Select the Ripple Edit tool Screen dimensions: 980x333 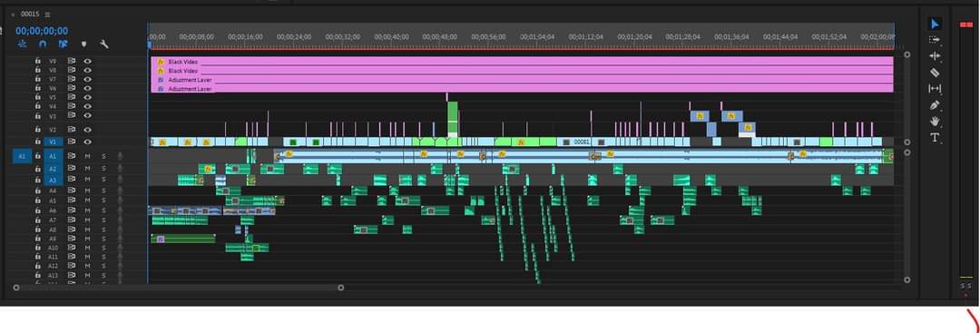pyautogui.click(x=935, y=55)
